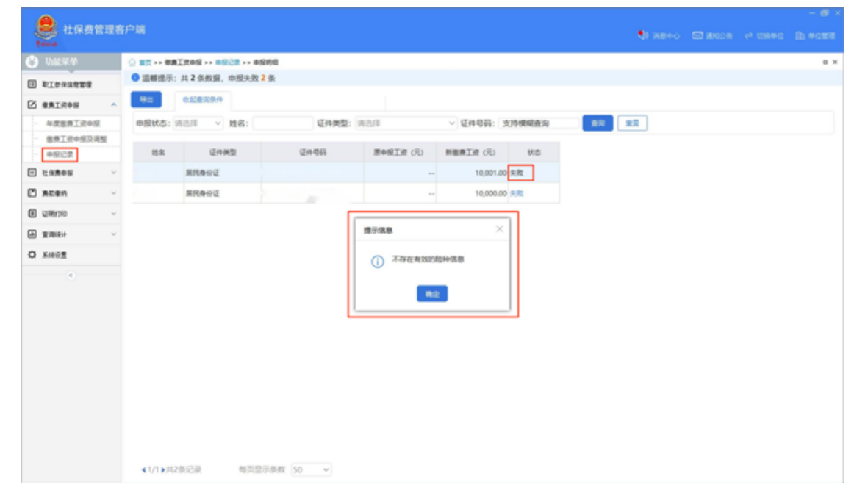Click the 失败 status link in second row

point(517,193)
